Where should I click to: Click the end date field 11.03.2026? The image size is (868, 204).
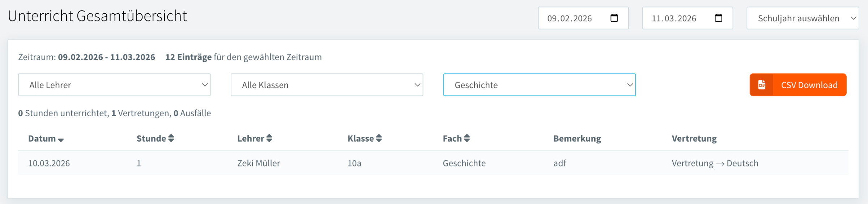point(674,18)
